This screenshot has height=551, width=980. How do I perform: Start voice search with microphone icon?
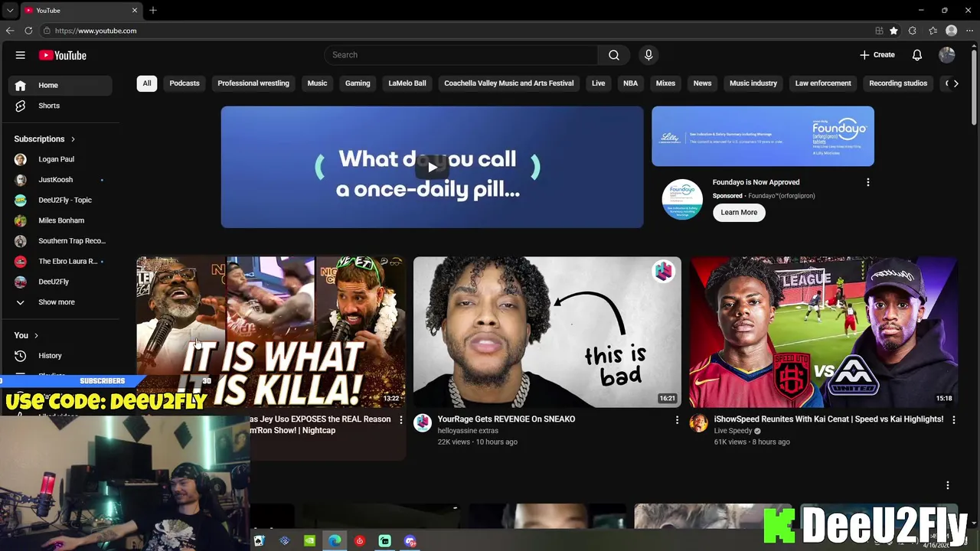pyautogui.click(x=648, y=55)
